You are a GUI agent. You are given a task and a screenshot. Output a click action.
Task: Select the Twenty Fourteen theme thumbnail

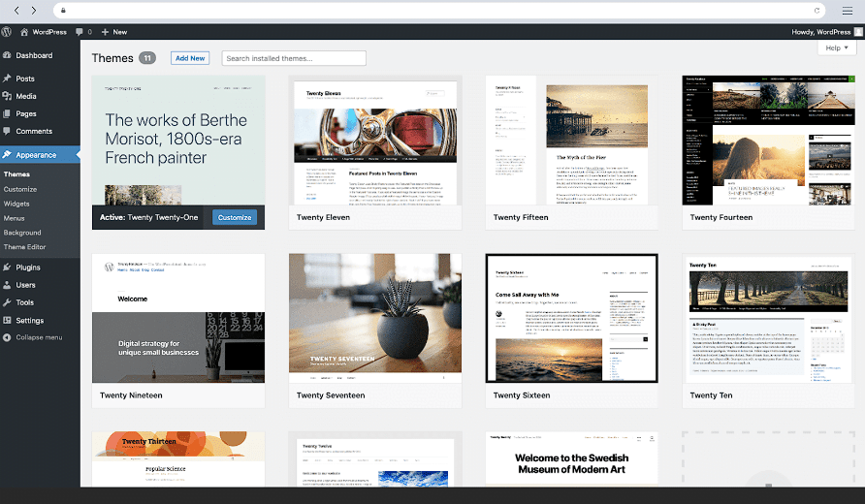[768, 141]
